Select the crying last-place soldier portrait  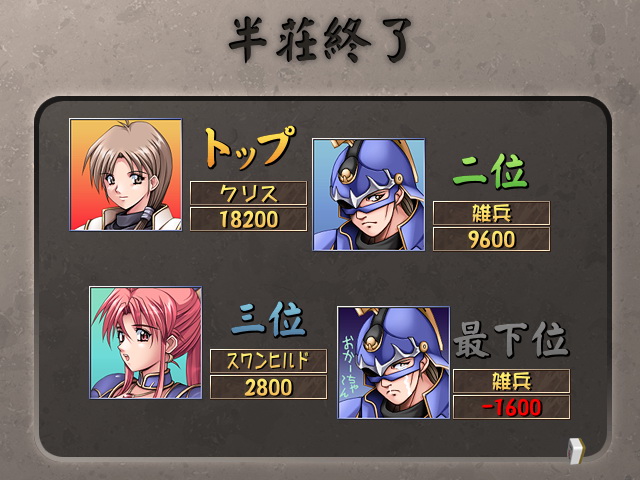click(x=393, y=362)
